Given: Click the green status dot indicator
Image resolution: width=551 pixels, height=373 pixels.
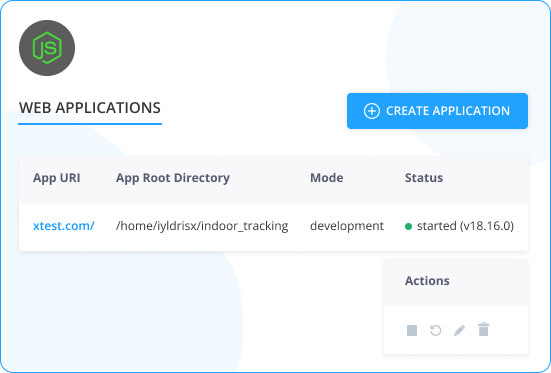Looking at the screenshot, I should (x=408, y=227).
